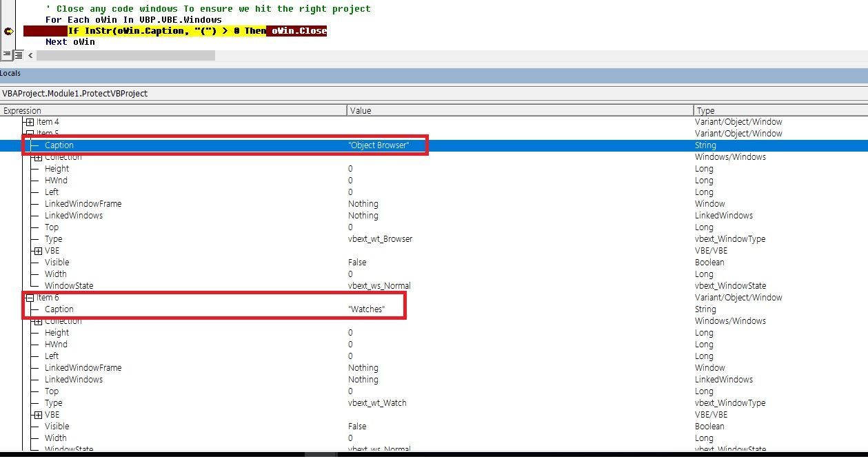Click the code pane horizontal scrollbar thumb
This screenshot has height=461, width=868.
click(x=125, y=55)
